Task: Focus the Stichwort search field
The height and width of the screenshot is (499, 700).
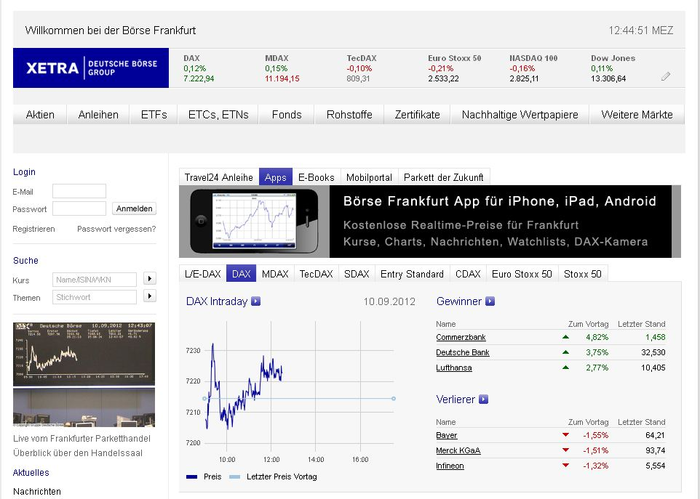Action: click(94, 297)
